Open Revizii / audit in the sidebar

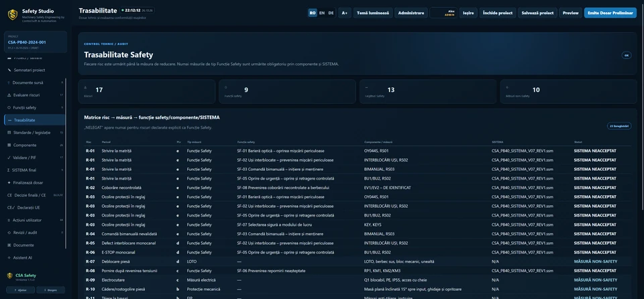[x=35, y=233]
